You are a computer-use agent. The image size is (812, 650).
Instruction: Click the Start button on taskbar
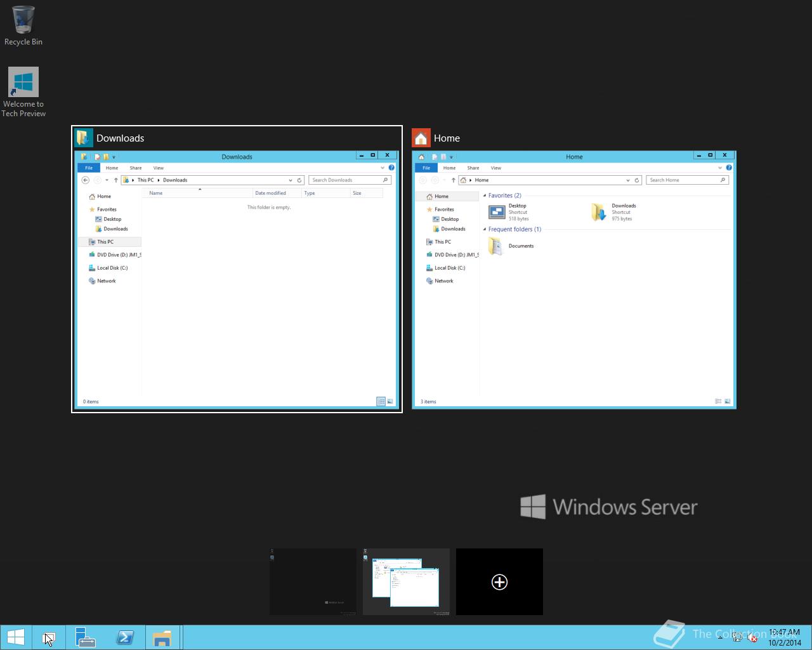click(x=15, y=637)
